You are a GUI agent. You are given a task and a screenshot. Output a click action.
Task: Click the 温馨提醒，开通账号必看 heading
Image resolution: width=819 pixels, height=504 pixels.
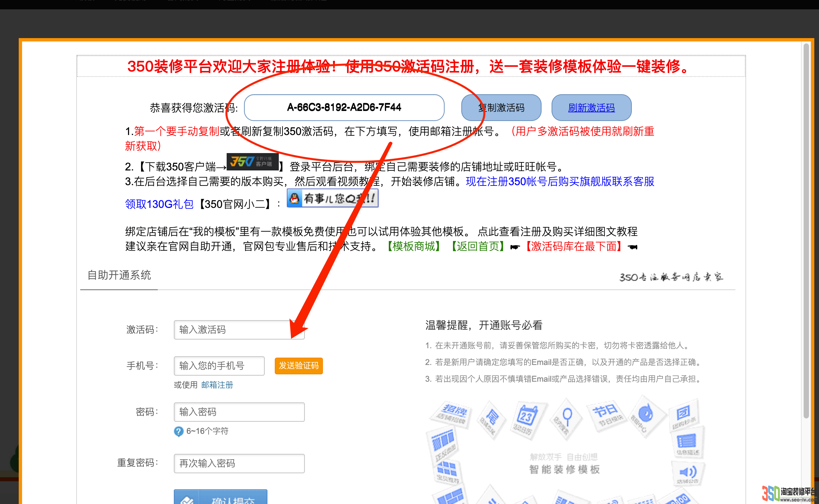click(x=484, y=325)
